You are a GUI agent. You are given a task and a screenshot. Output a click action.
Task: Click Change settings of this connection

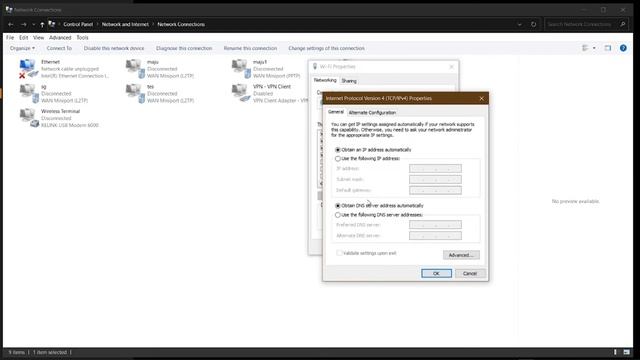point(327,48)
